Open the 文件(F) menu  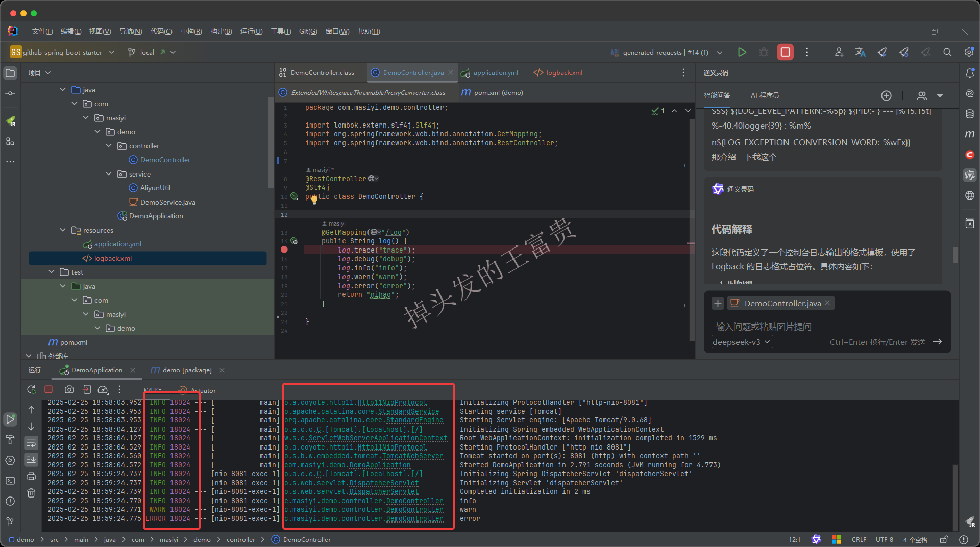pyautogui.click(x=42, y=31)
